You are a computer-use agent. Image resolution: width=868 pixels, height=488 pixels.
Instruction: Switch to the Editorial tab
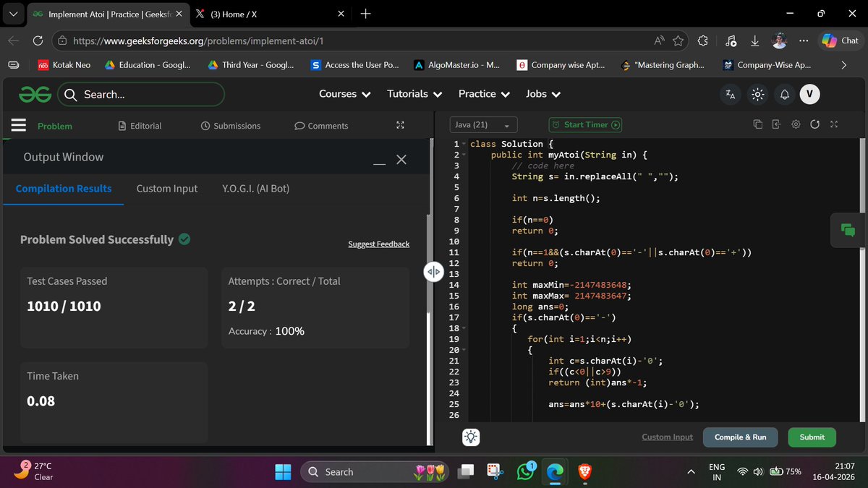click(x=140, y=126)
